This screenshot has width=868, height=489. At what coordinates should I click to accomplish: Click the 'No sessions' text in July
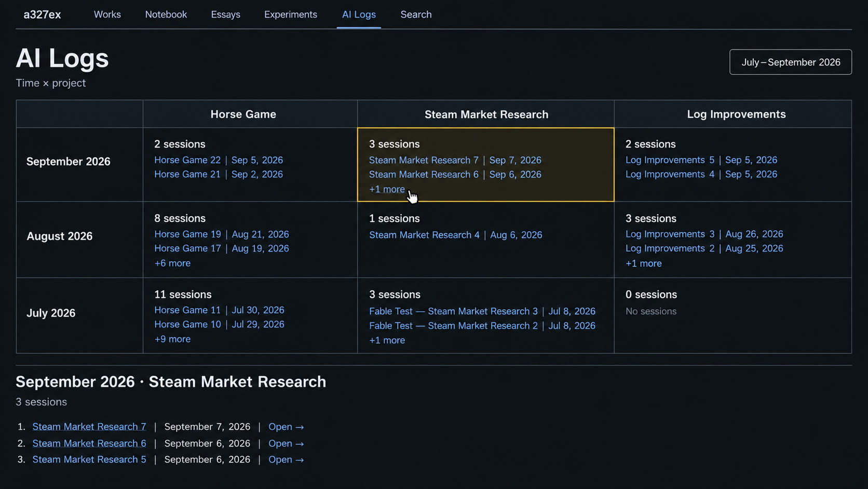651,311
